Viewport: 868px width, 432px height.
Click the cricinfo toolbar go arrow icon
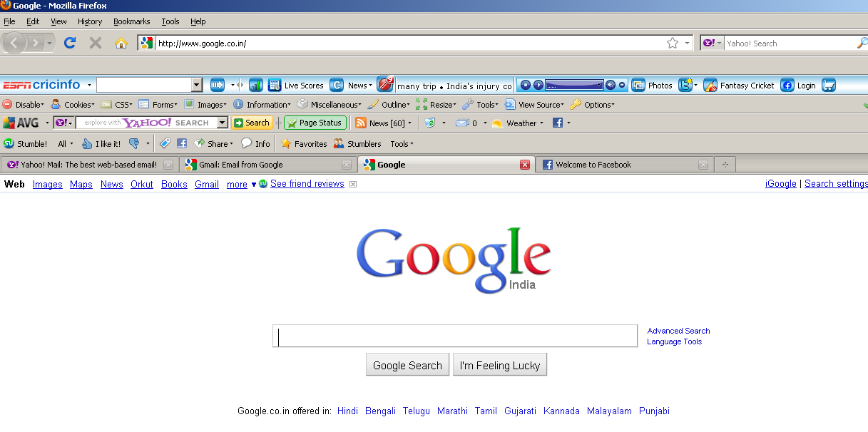(x=218, y=86)
